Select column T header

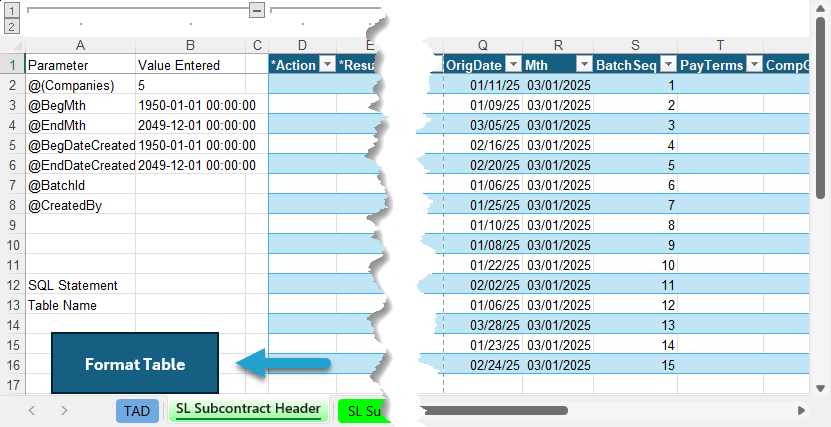click(720, 45)
